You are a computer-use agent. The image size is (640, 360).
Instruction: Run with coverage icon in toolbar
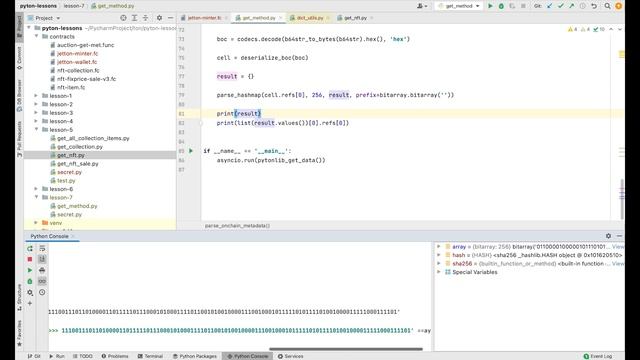(x=512, y=6)
